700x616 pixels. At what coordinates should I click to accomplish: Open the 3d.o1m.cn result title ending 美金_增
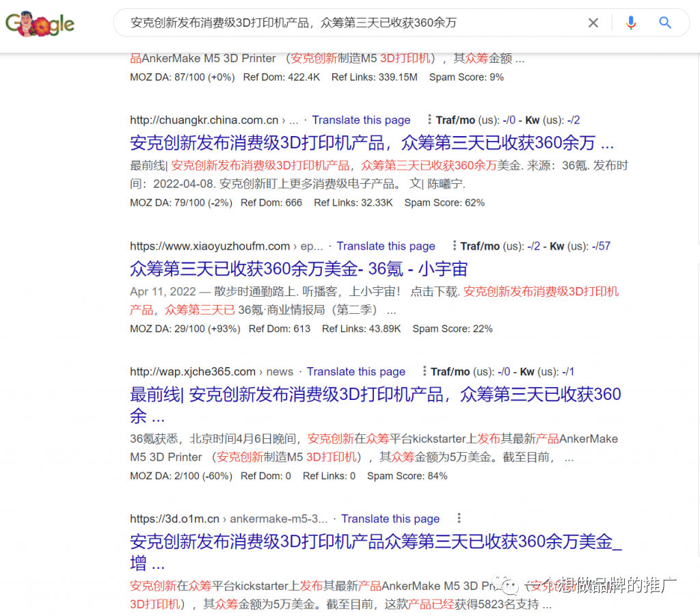click(x=375, y=552)
